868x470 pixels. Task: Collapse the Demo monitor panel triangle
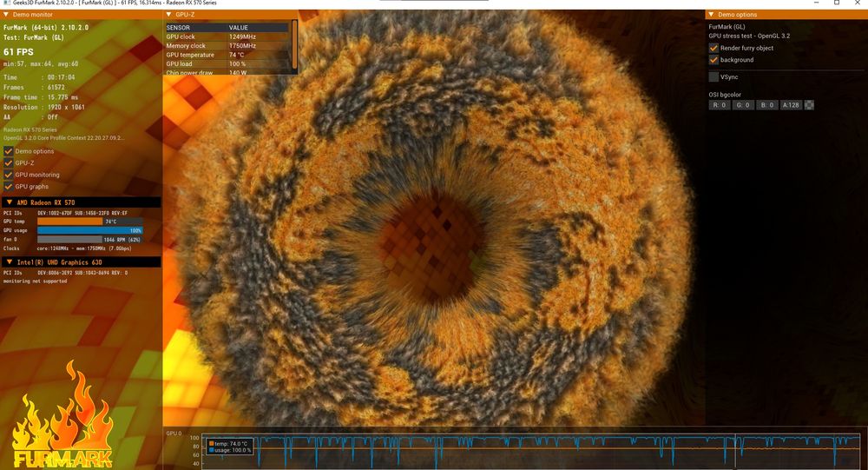[x=5, y=15]
